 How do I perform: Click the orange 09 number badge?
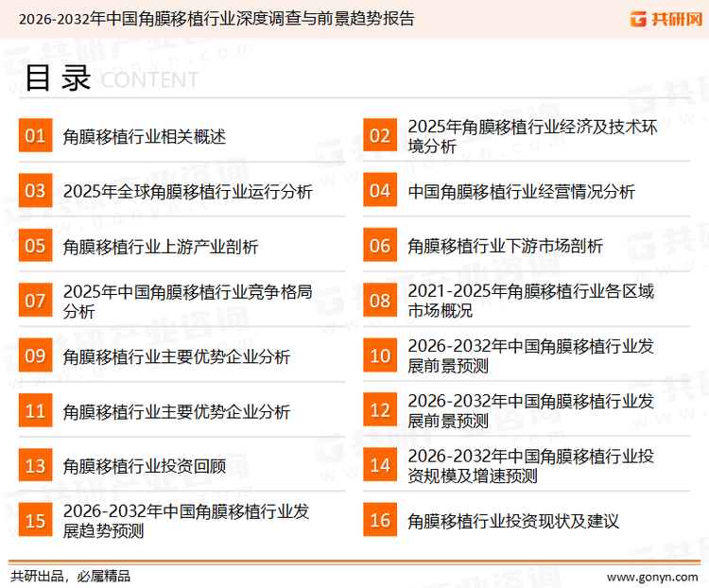(x=35, y=355)
